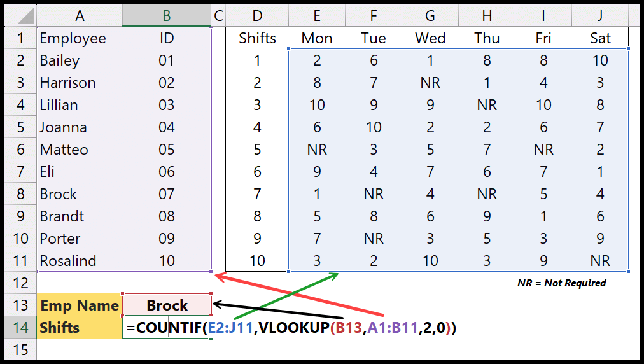Click 'B13' reference in the formula
The height and width of the screenshot is (364, 644).
pyautogui.click(x=349, y=328)
